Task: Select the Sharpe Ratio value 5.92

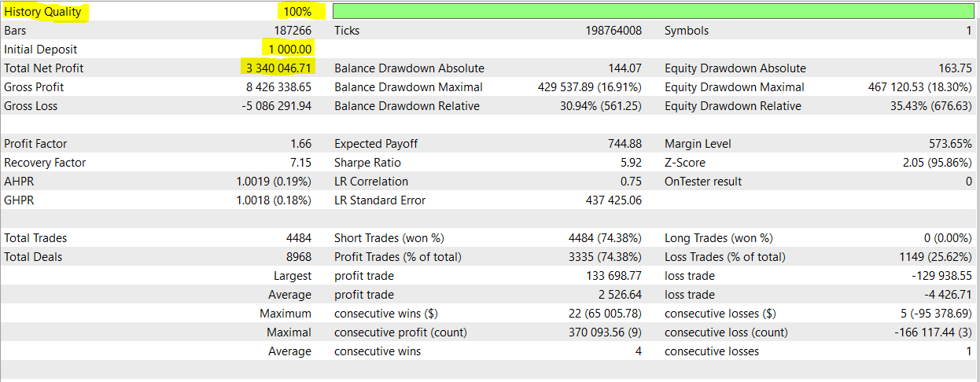Action: tap(630, 163)
